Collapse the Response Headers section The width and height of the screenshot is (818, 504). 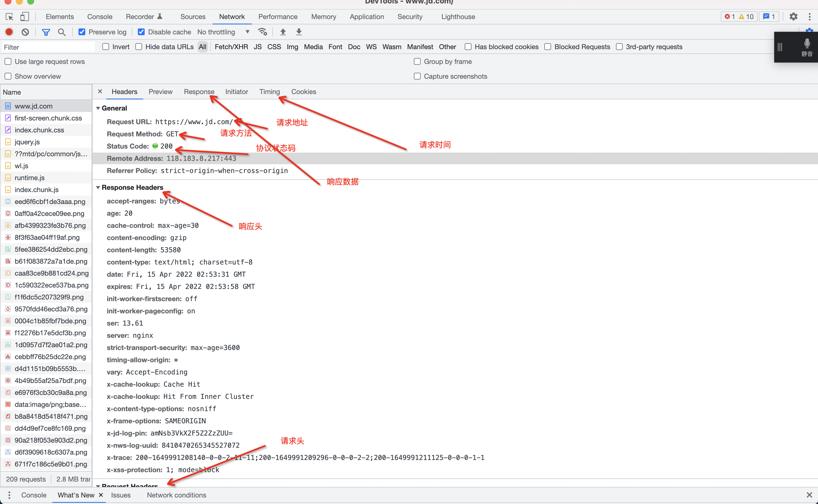click(98, 188)
